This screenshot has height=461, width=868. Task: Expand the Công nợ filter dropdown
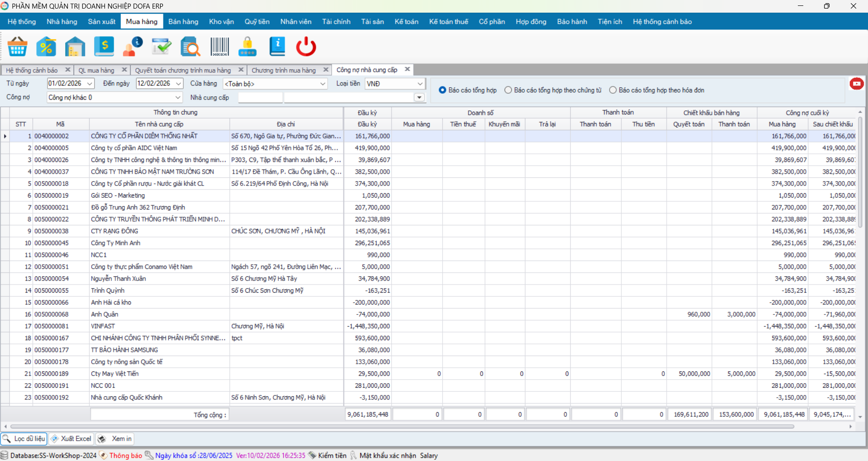[x=177, y=97]
